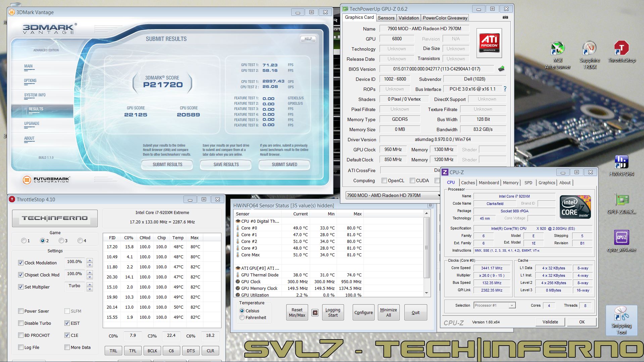Switch to Validation tab in GPU-Z
Screen dimensions: 644x362
[408, 18]
